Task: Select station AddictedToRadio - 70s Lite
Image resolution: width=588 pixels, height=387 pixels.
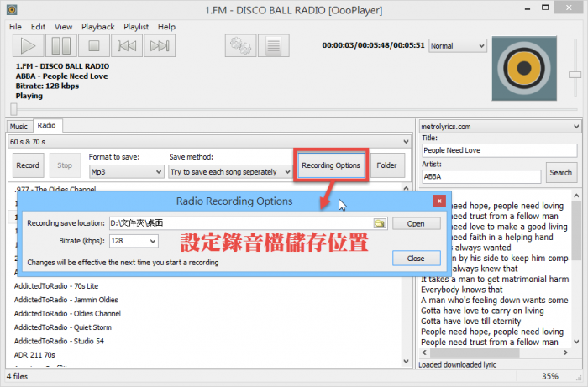Action: pos(56,286)
